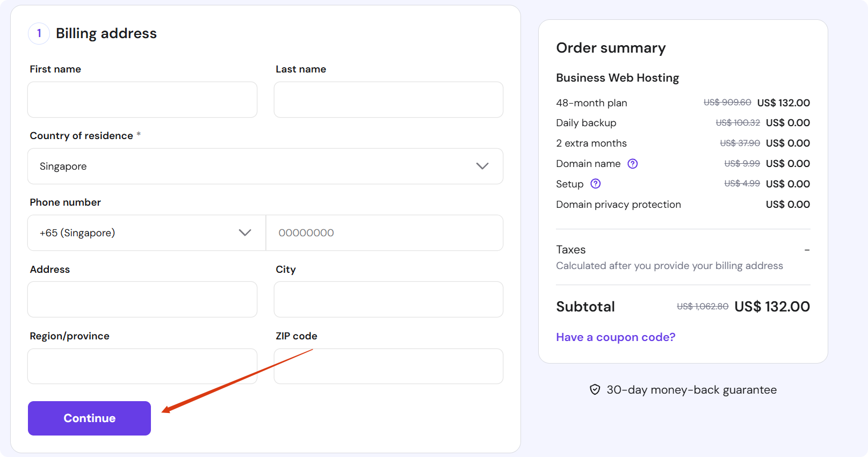Viewport: 868px width, 457px height.
Task: Click into the Last name field
Action: coord(388,100)
